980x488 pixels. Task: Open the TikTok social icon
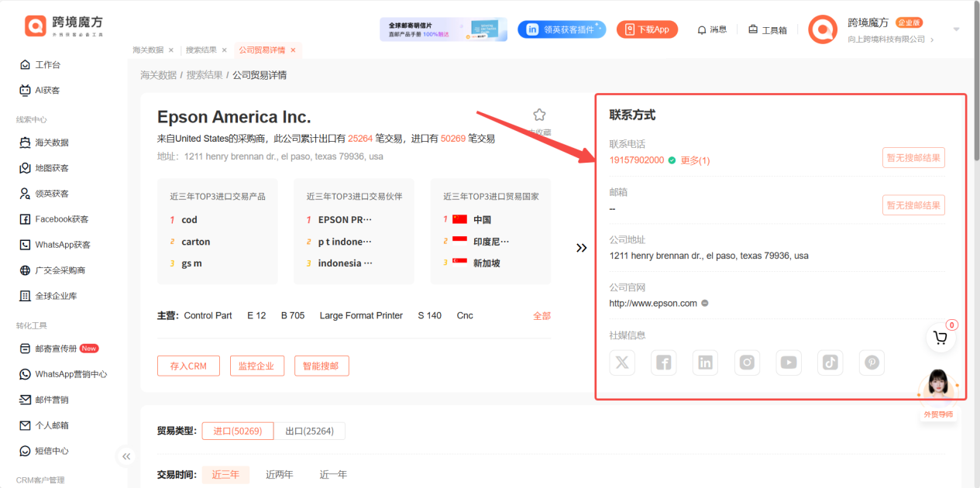(x=830, y=363)
